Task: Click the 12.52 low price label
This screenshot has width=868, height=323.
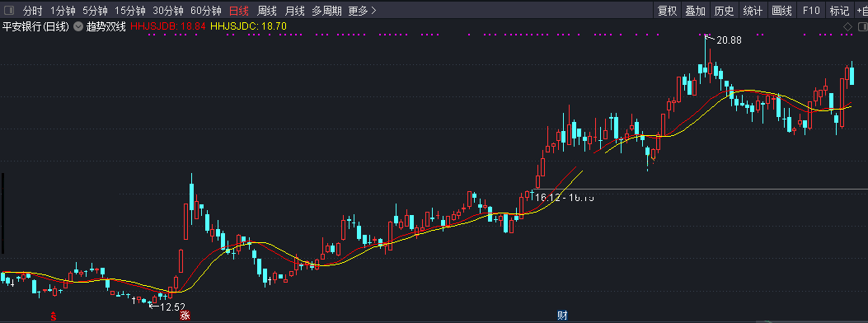Action: [172, 307]
